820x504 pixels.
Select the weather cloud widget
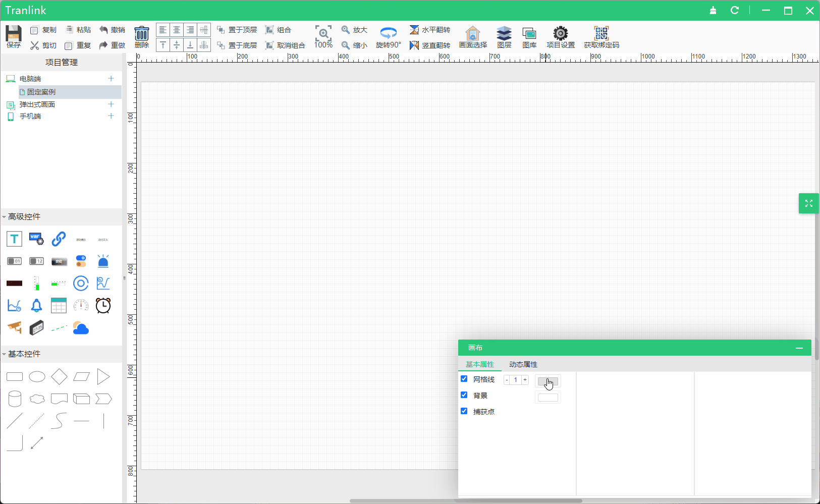(x=81, y=328)
